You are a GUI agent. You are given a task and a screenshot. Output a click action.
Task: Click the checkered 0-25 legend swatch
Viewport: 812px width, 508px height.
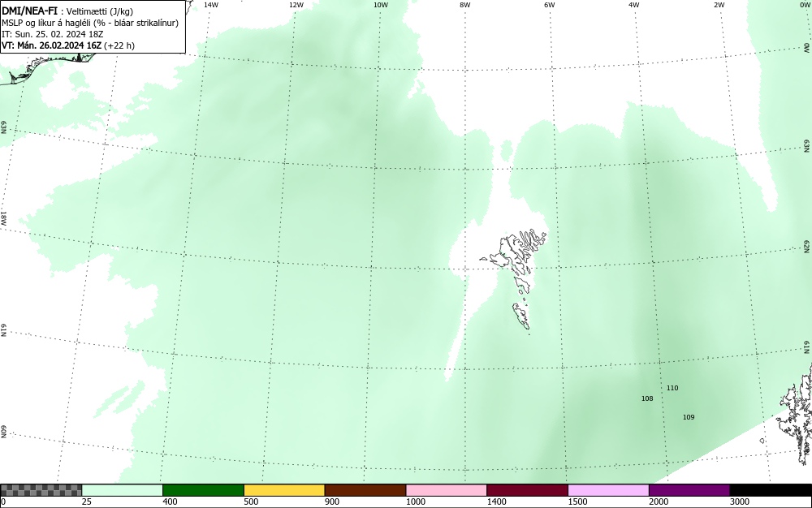pyautogui.click(x=41, y=490)
